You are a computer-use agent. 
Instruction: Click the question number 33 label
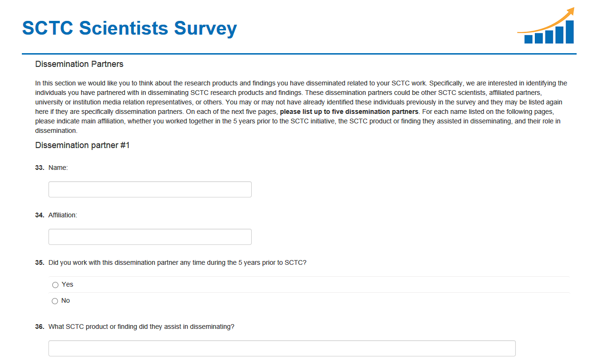tap(39, 168)
